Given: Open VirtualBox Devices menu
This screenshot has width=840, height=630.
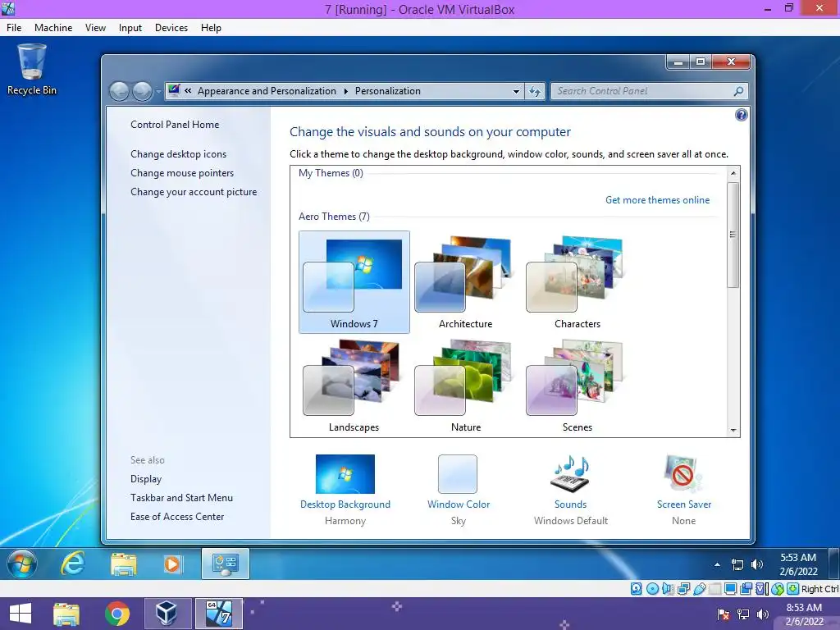Looking at the screenshot, I should pyautogui.click(x=171, y=28).
